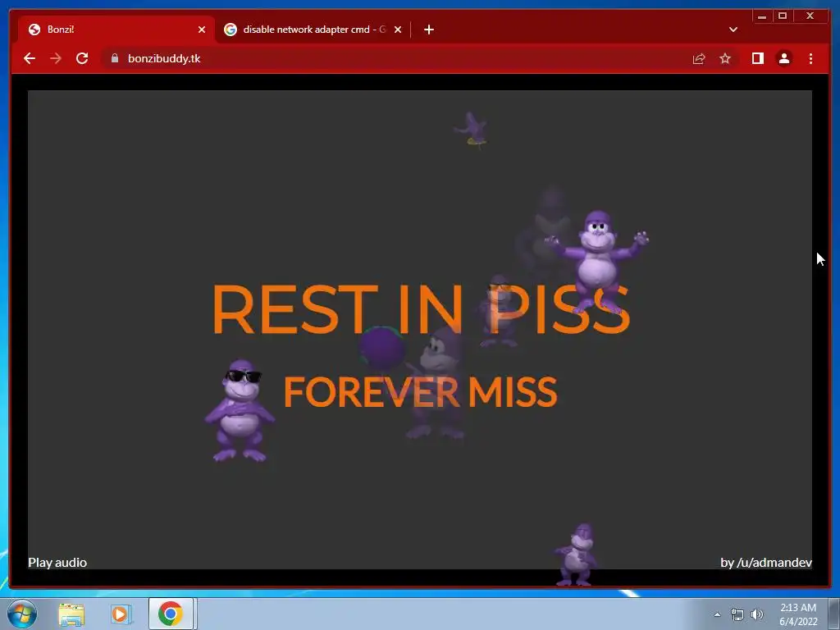
Task: Open the volume control tray icon
Action: (x=757, y=614)
